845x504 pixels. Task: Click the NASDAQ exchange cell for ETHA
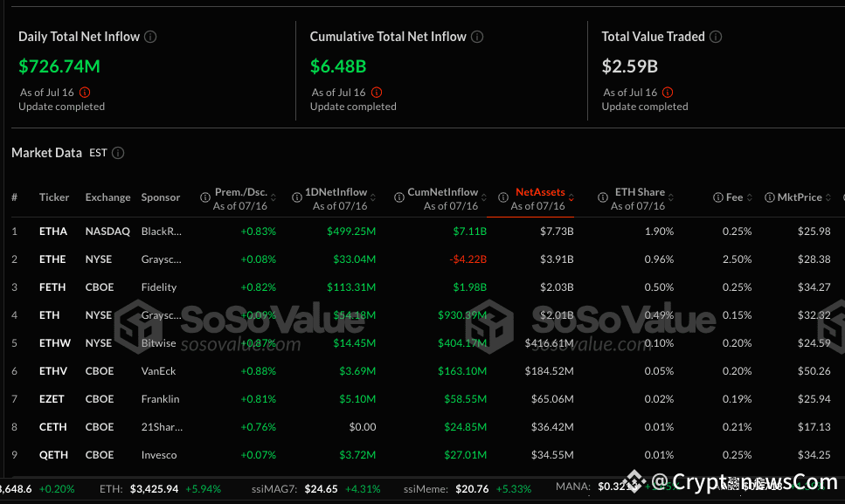tap(107, 231)
